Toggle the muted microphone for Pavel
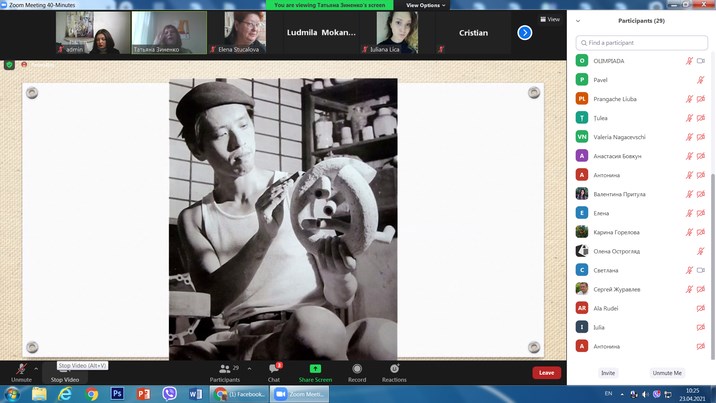The width and height of the screenshot is (716, 403). coord(689,80)
